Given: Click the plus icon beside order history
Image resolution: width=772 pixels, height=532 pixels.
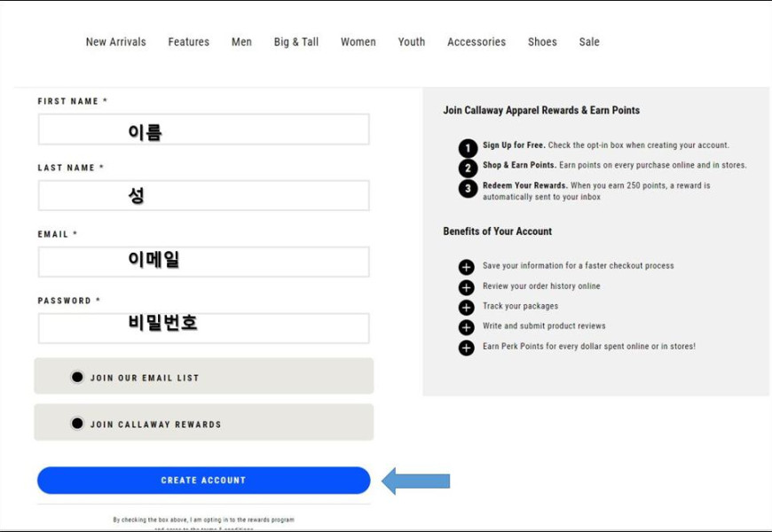Looking at the screenshot, I should (466, 287).
